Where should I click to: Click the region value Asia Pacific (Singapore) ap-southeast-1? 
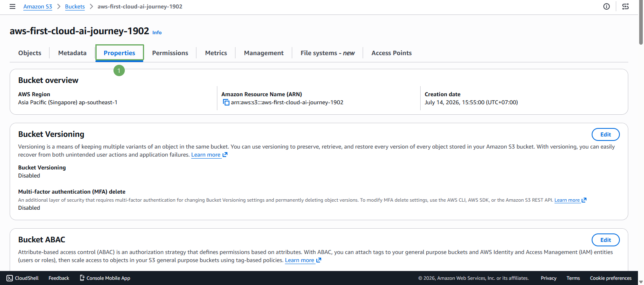point(68,103)
